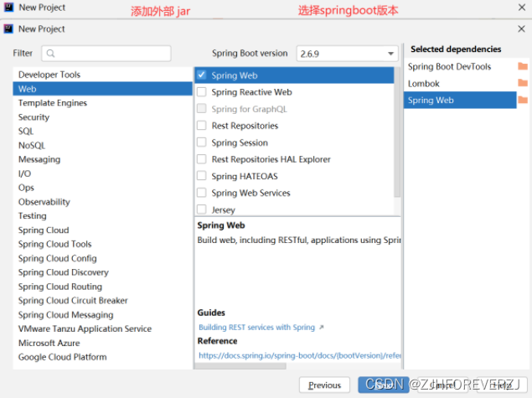Select the I/O category
532x398 pixels.
102,173
